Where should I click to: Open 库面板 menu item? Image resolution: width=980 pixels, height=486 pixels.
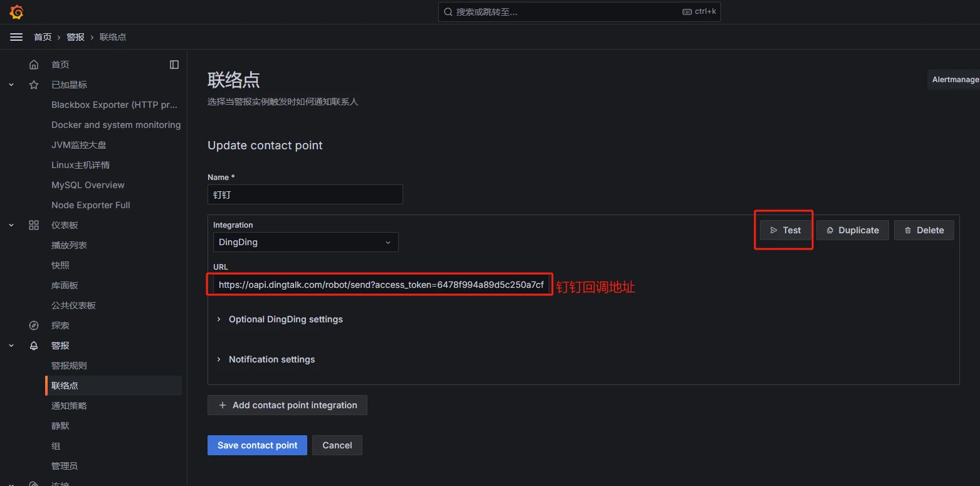click(x=65, y=285)
